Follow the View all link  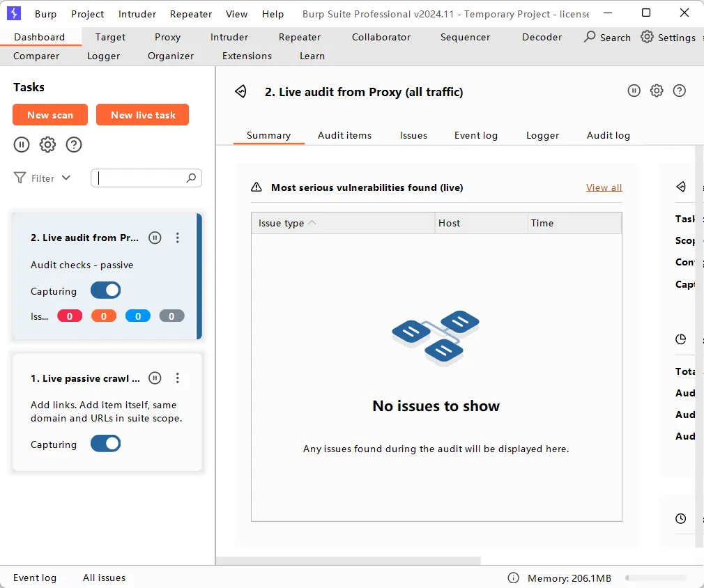click(604, 187)
